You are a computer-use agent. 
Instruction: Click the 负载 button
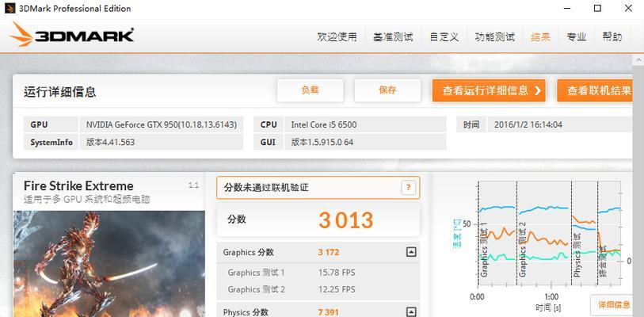pyautogui.click(x=310, y=90)
